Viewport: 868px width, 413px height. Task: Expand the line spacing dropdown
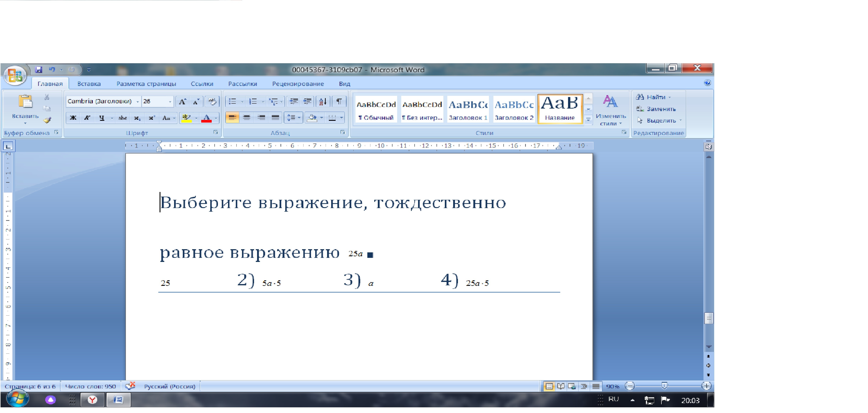point(299,118)
